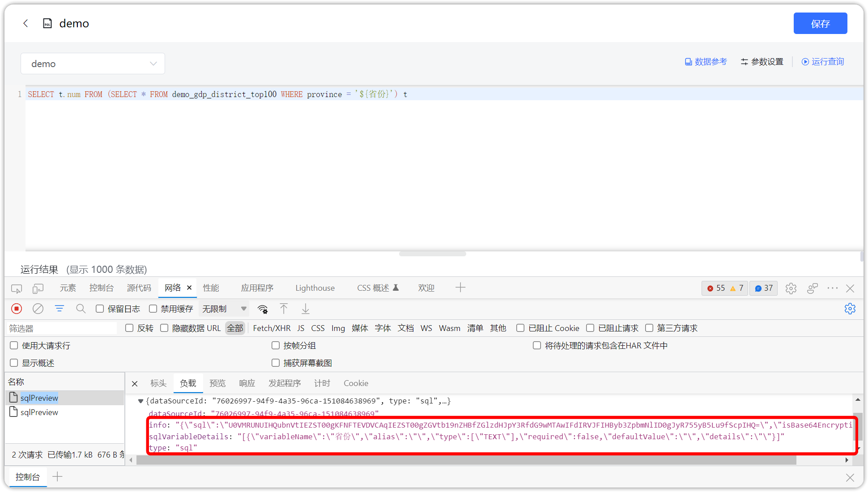Open the Lighthouse tab

pos(315,288)
